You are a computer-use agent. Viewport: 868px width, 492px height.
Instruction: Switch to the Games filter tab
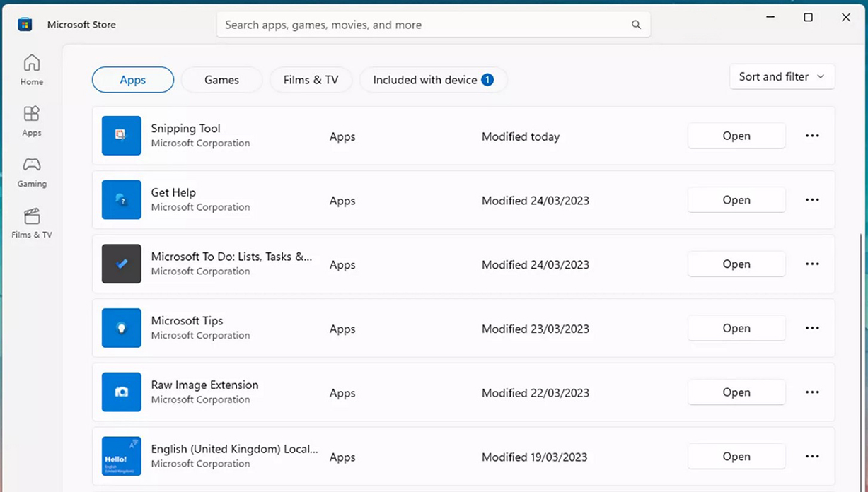(x=221, y=80)
